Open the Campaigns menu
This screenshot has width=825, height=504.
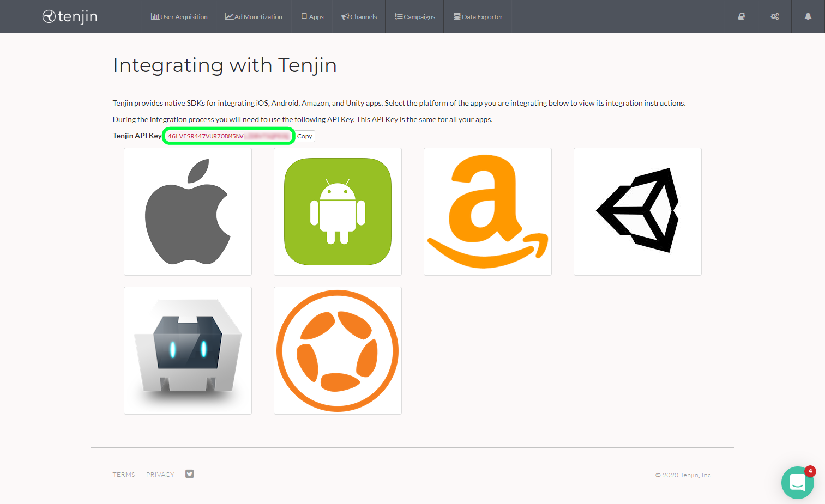click(415, 16)
